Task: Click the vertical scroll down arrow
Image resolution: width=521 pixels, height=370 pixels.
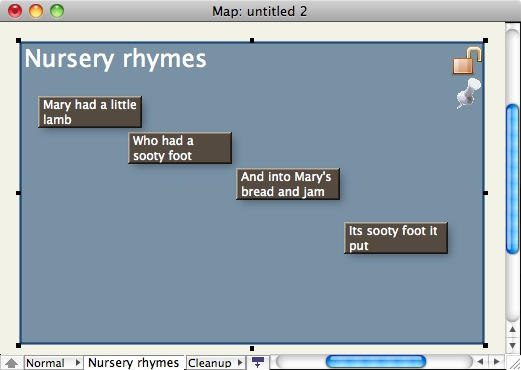Action: click(512, 345)
